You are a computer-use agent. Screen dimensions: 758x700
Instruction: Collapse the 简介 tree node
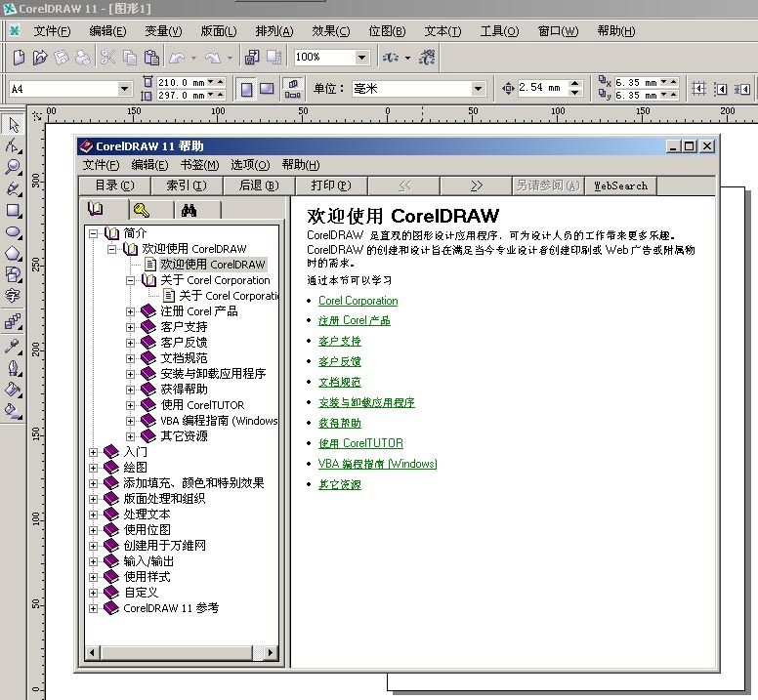tap(94, 233)
